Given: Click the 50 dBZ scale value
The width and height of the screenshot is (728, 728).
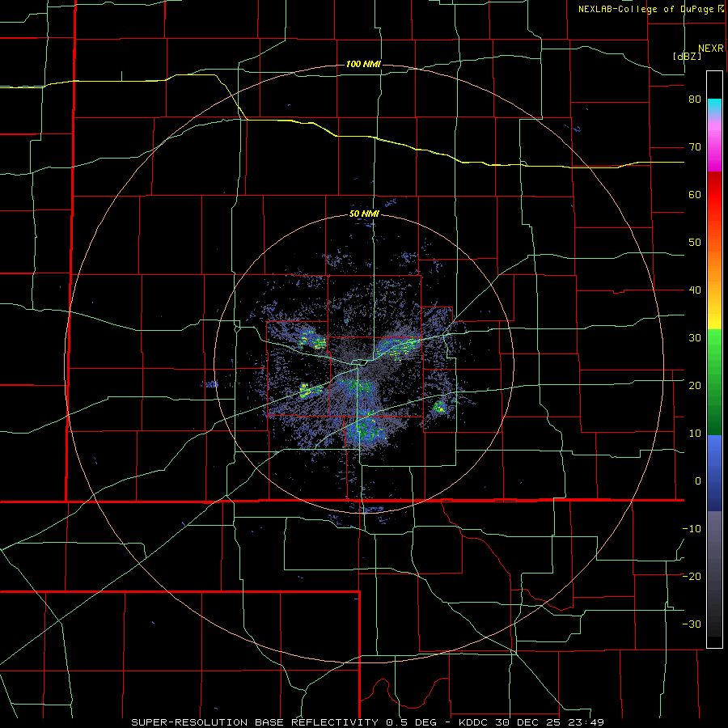Looking at the screenshot, I should point(695,243).
